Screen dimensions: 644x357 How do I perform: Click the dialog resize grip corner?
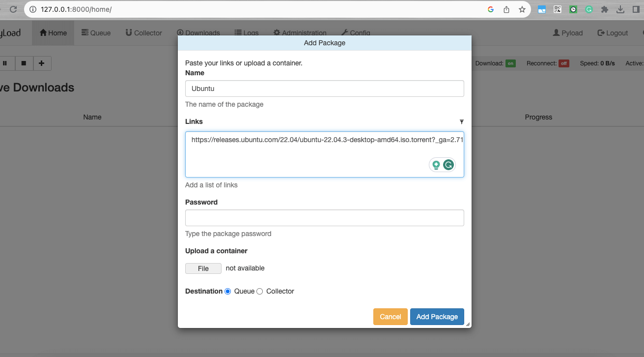click(468, 324)
